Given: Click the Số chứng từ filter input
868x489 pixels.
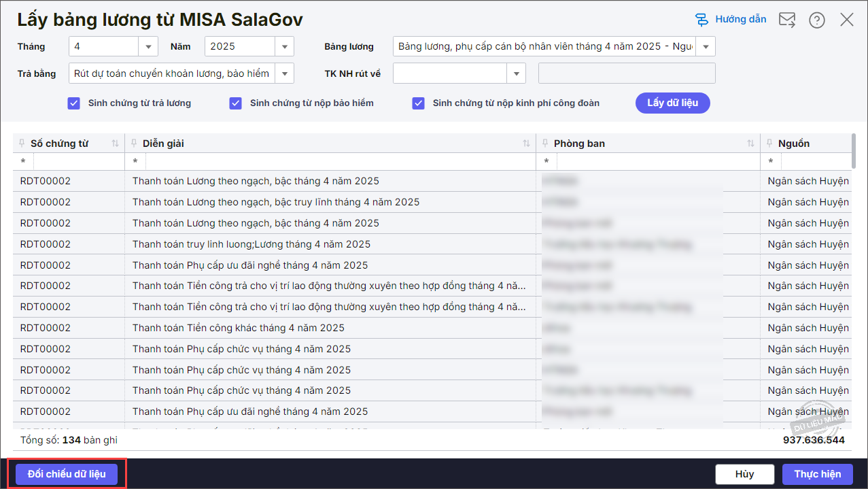Looking at the screenshot, I should coord(79,162).
